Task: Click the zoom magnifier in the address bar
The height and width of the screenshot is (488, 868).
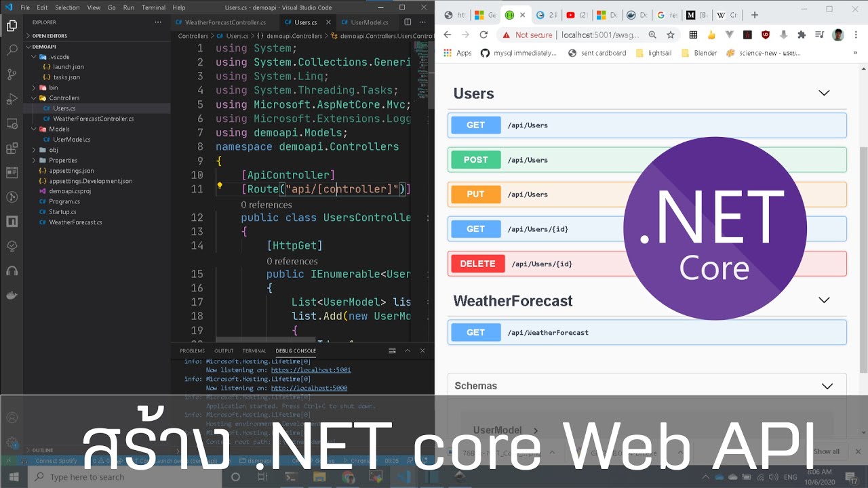Action: pos(652,35)
